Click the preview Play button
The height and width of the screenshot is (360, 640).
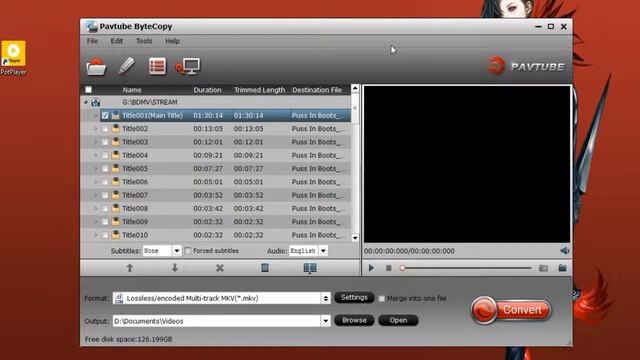(x=371, y=268)
